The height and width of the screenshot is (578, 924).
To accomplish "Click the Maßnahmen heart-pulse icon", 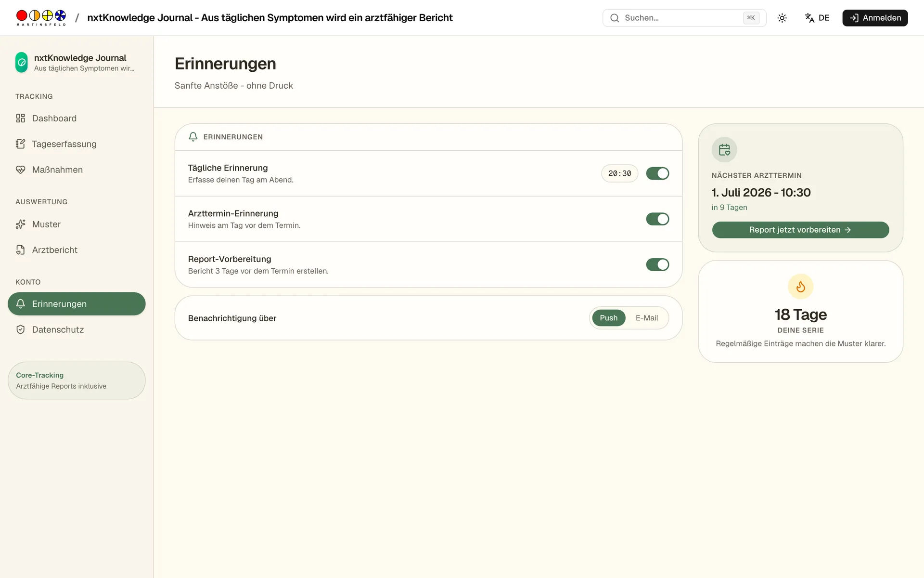I will click(x=20, y=170).
